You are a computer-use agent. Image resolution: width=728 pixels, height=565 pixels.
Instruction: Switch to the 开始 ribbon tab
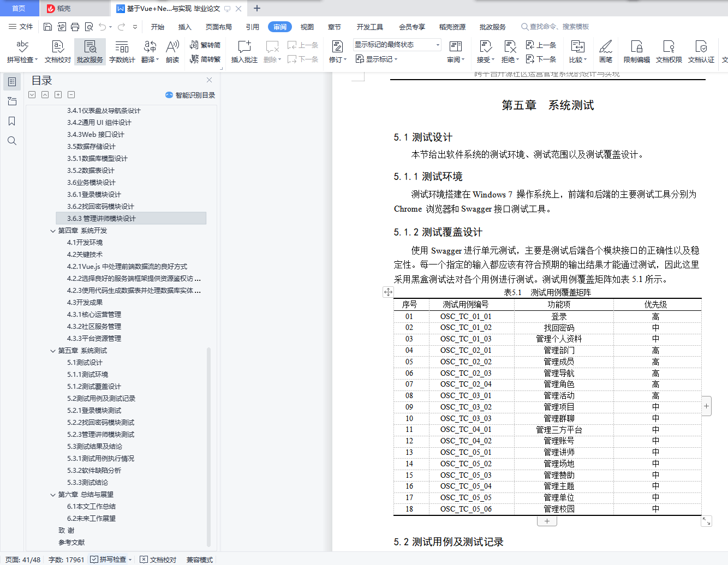coord(158,27)
